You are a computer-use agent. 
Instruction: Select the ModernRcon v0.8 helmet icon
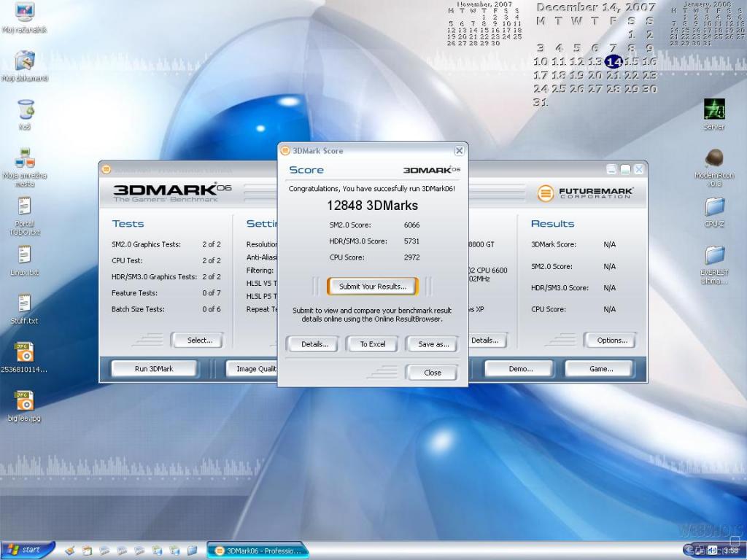pyautogui.click(x=714, y=168)
